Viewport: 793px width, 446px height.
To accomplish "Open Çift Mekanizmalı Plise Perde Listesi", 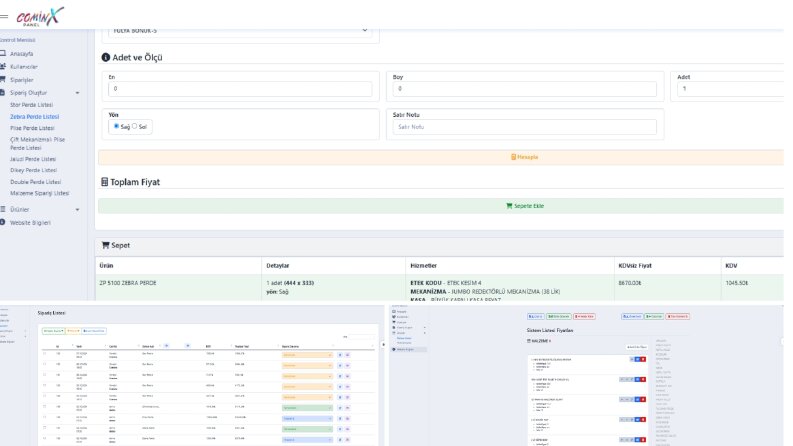I will [37, 144].
